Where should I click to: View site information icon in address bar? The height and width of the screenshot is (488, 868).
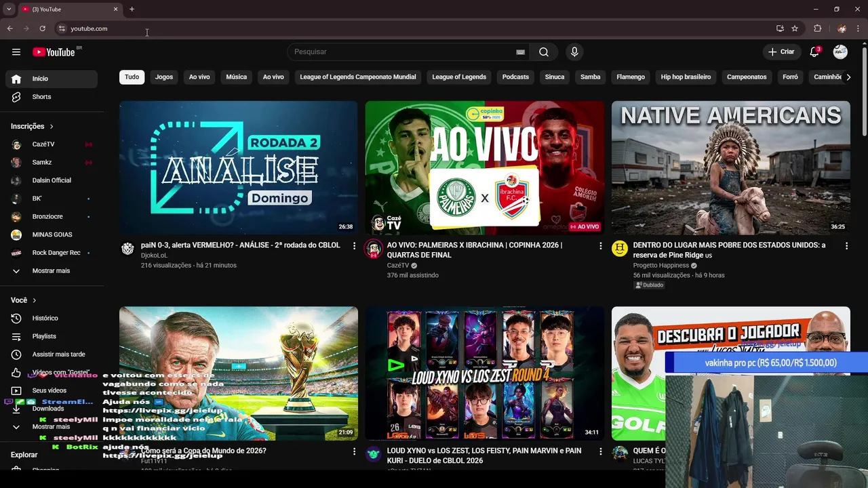pyautogui.click(x=62, y=28)
